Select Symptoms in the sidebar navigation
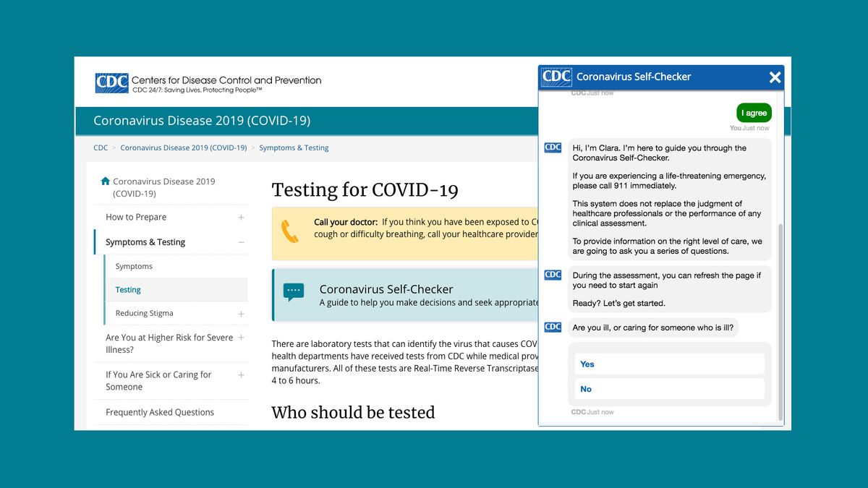Viewport: 868px width, 488px height. click(134, 266)
